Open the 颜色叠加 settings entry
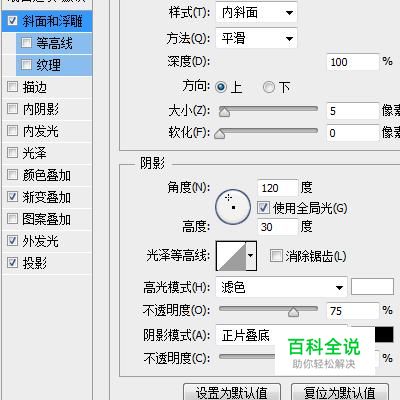The width and height of the screenshot is (400, 400). [47, 175]
